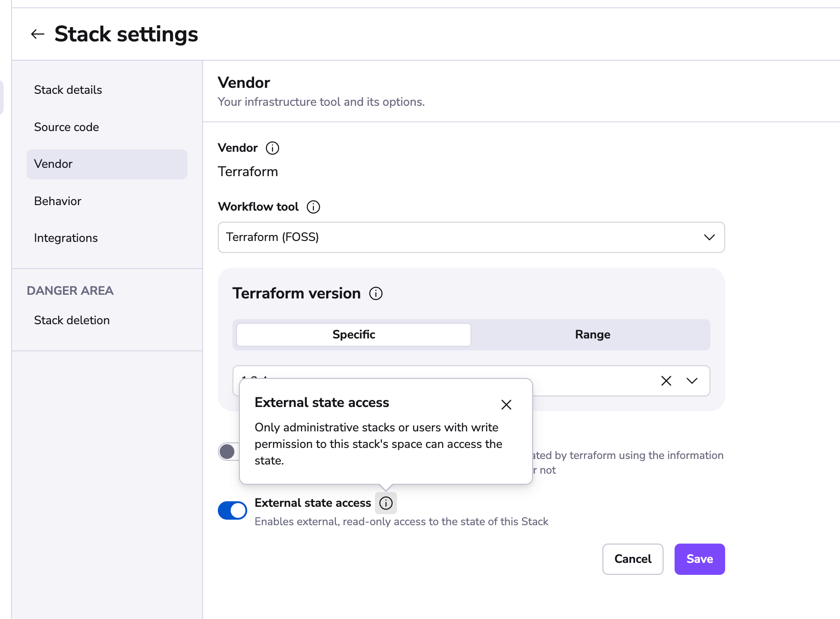
Task: Open the Stack details settings section
Action: [68, 90]
